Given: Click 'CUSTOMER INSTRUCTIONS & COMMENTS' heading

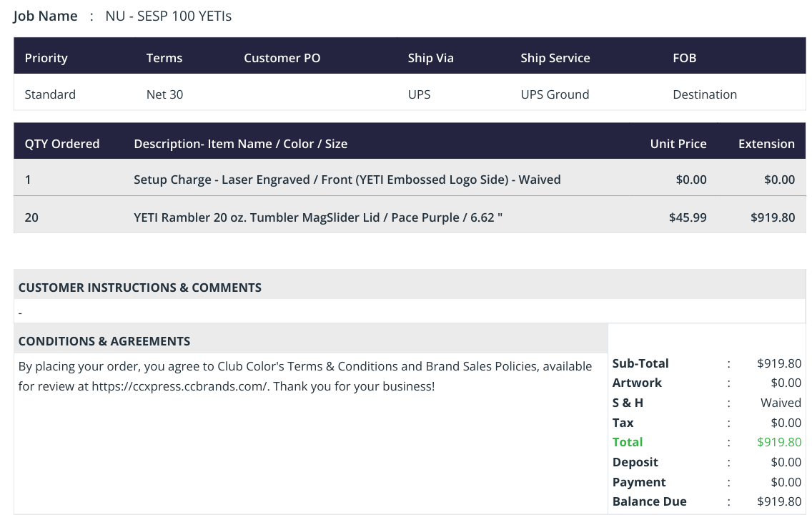Looking at the screenshot, I should pyautogui.click(x=140, y=288).
